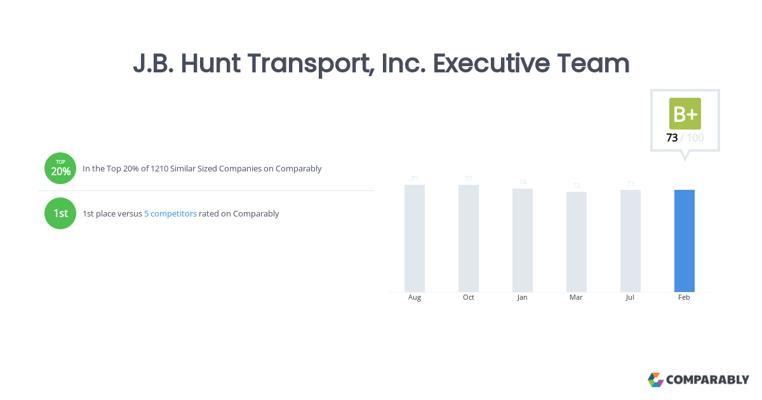
Task: Click the Feb axis label
Action: (x=684, y=297)
